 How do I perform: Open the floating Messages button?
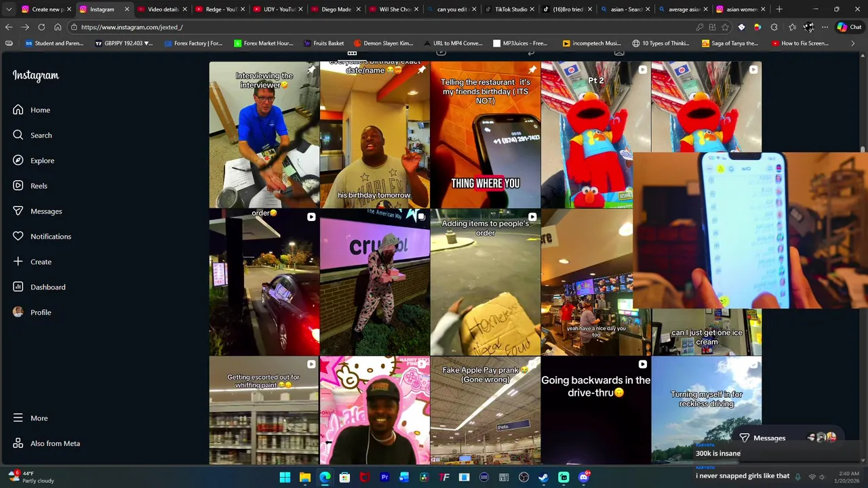click(787, 438)
